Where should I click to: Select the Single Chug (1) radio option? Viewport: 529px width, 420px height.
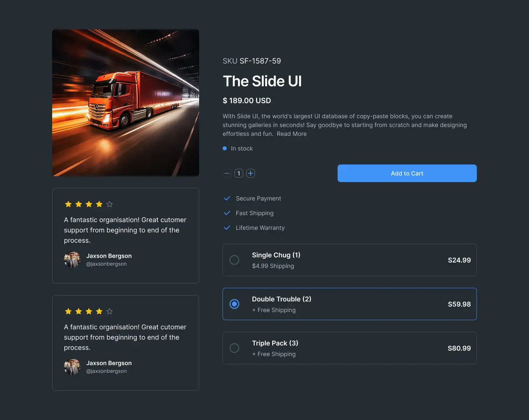pyautogui.click(x=234, y=260)
